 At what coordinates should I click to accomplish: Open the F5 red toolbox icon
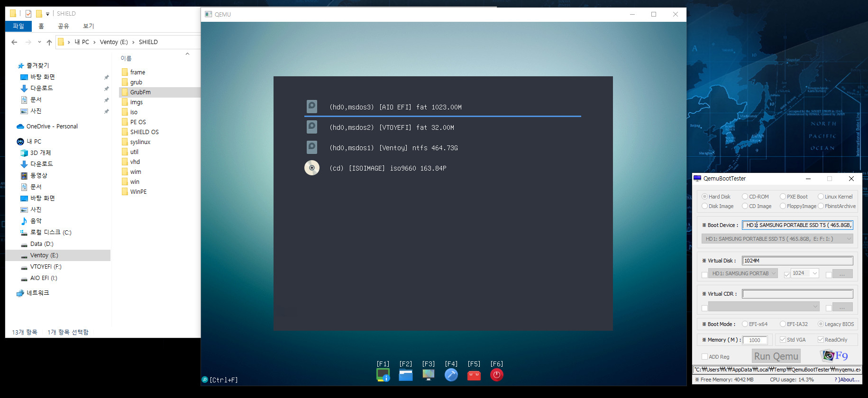(x=474, y=375)
